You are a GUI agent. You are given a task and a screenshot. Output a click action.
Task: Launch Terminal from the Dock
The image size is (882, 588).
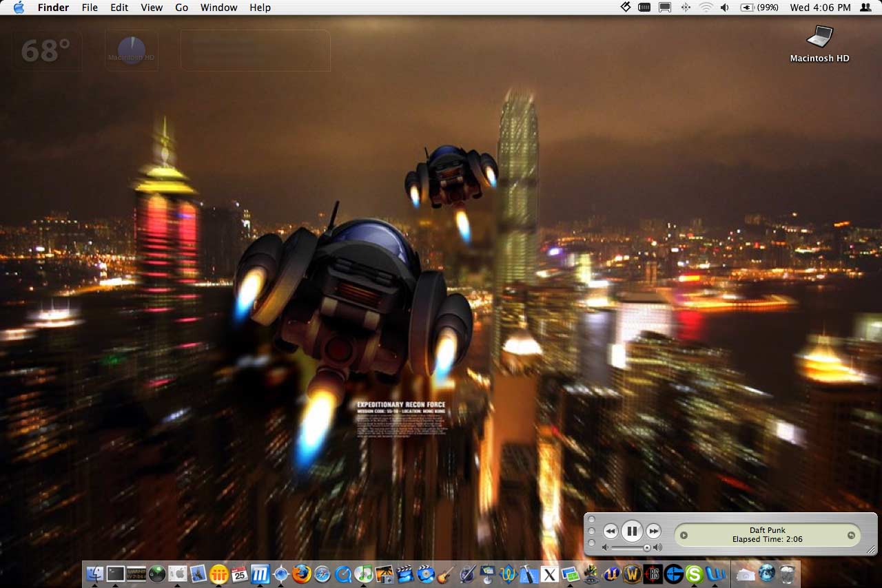116,574
